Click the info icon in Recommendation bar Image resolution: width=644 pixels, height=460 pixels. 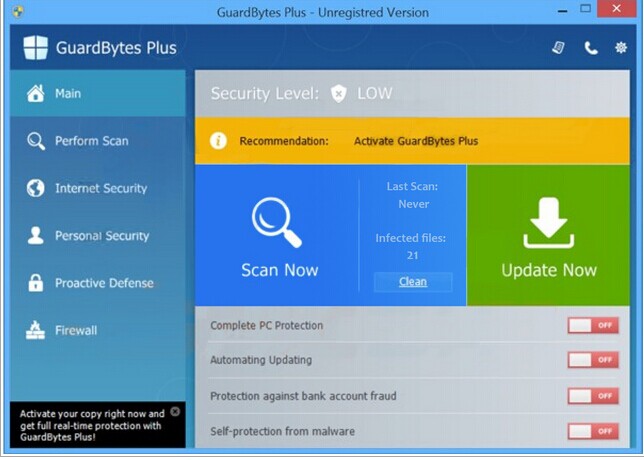[218, 141]
